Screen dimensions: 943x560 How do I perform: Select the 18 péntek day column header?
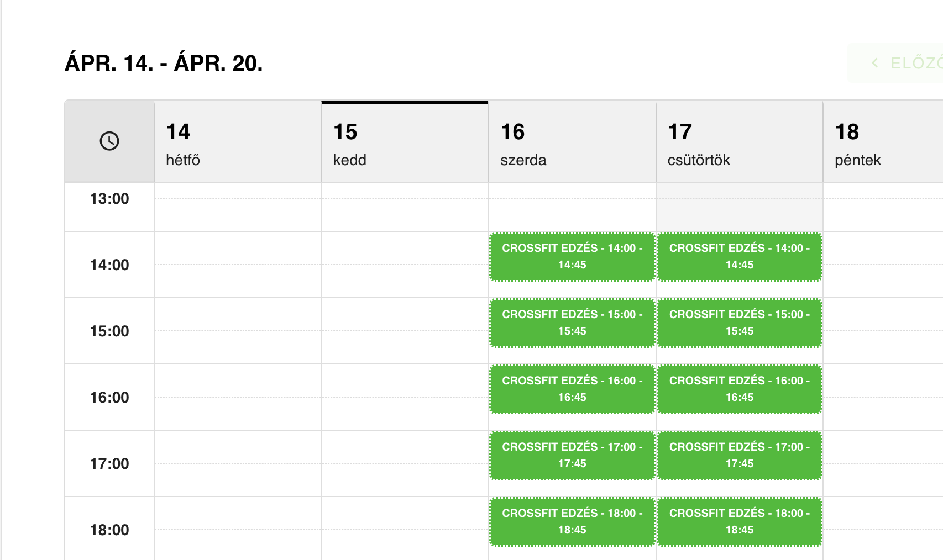point(882,142)
